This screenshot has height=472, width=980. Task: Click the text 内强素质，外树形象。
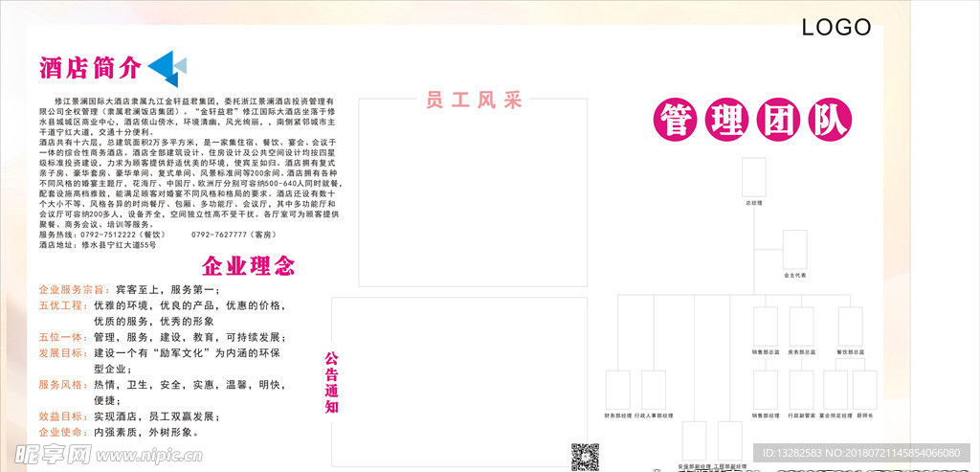[146, 432]
